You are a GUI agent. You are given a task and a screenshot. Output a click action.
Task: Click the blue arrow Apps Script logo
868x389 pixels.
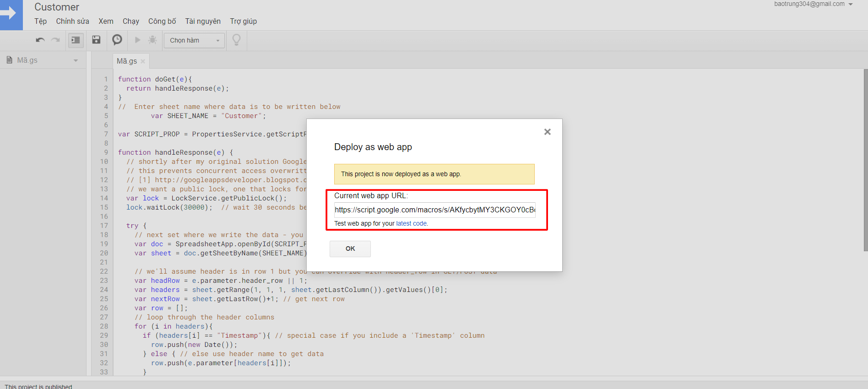coord(11,15)
